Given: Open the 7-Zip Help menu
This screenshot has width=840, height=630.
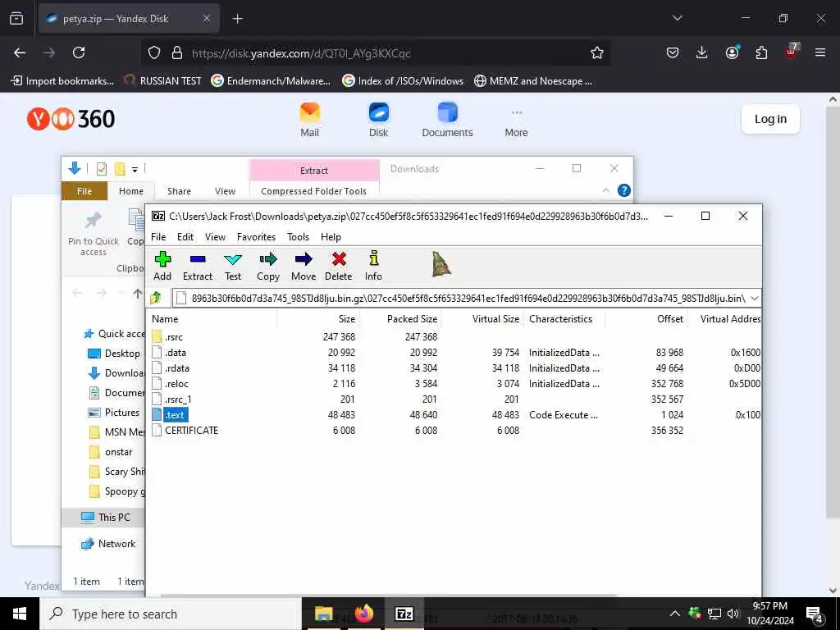Looking at the screenshot, I should click(x=331, y=237).
